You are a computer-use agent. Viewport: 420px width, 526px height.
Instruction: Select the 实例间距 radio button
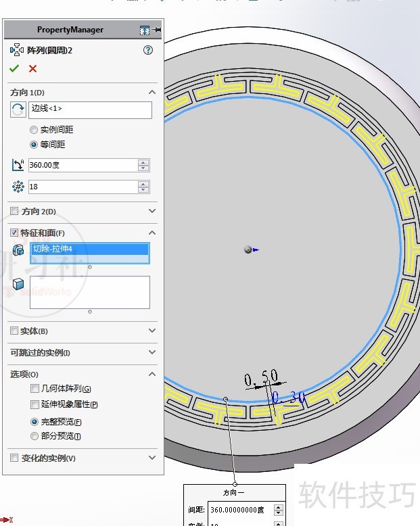(x=34, y=130)
